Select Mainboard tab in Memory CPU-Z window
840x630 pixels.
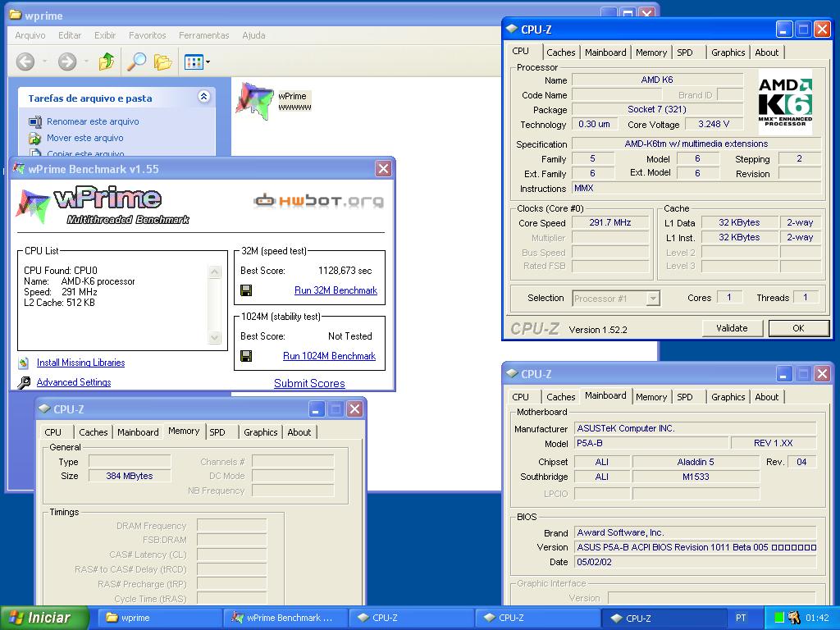click(138, 432)
